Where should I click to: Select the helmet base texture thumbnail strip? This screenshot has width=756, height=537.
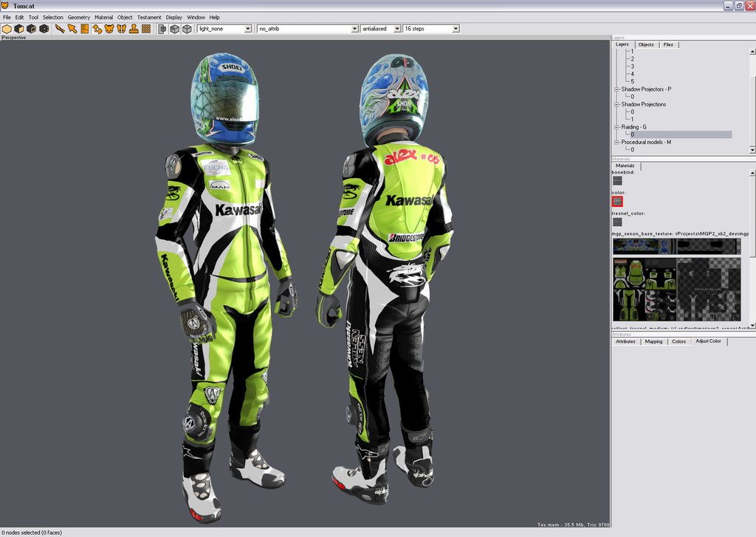click(x=676, y=246)
